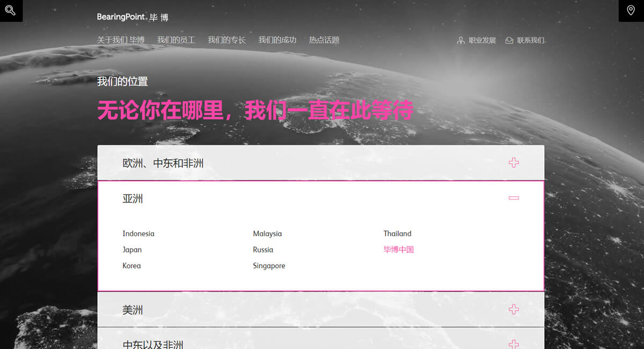Expand 美洲 section with plus icon
Screen dimensions: 644x349
514,309
